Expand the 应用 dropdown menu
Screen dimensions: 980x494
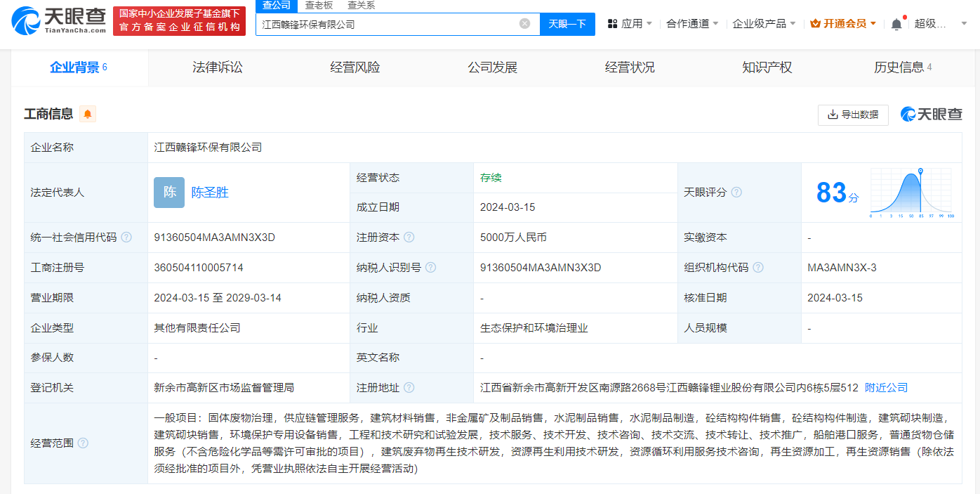[630, 24]
